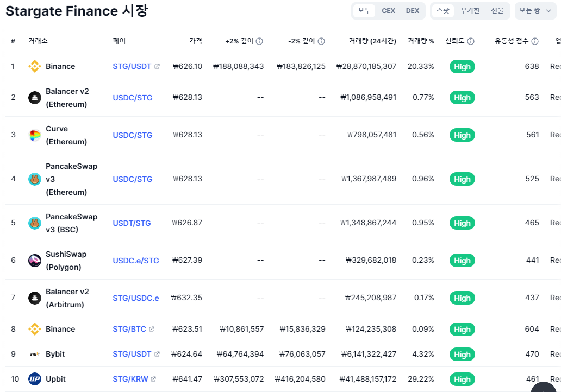This screenshot has width=561, height=392.
Task: Click the SushiSwap (Polygon) exchange name
Action: click(x=66, y=261)
